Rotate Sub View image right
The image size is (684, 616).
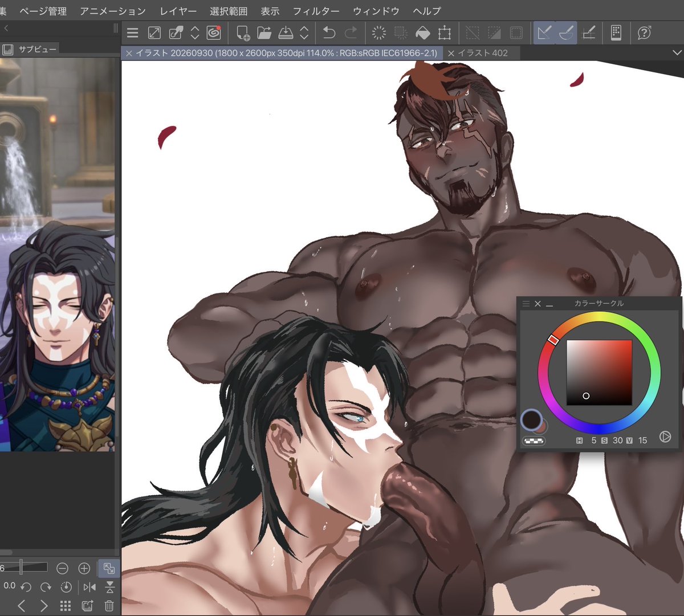pos(46,586)
